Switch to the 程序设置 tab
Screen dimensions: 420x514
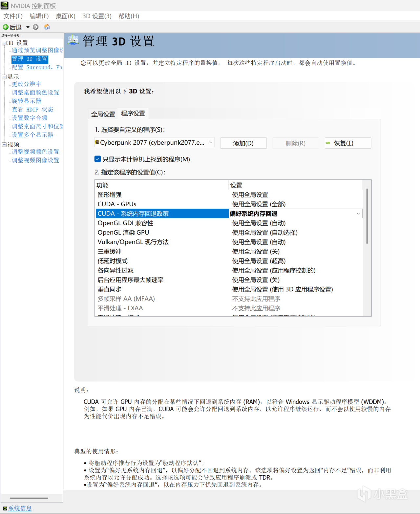click(x=133, y=113)
